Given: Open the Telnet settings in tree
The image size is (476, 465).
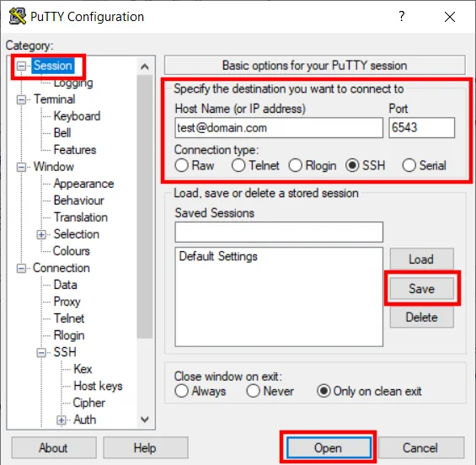Looking at the screenshot, I should click(x=69, y=318).
